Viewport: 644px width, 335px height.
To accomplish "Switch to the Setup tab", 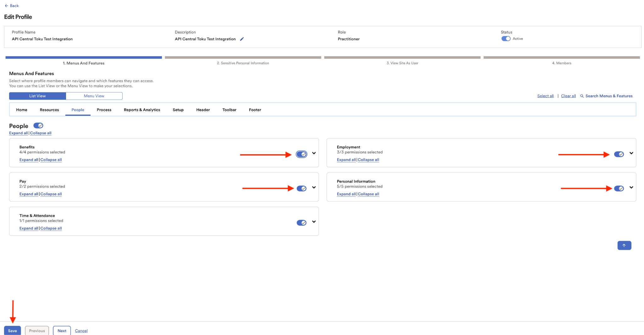I will [178, 110].
